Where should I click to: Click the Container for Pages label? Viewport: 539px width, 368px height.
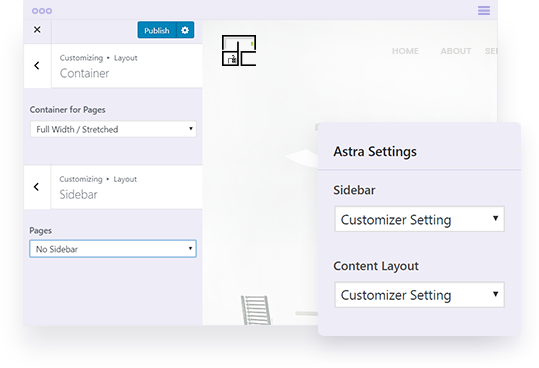(67, 110)
